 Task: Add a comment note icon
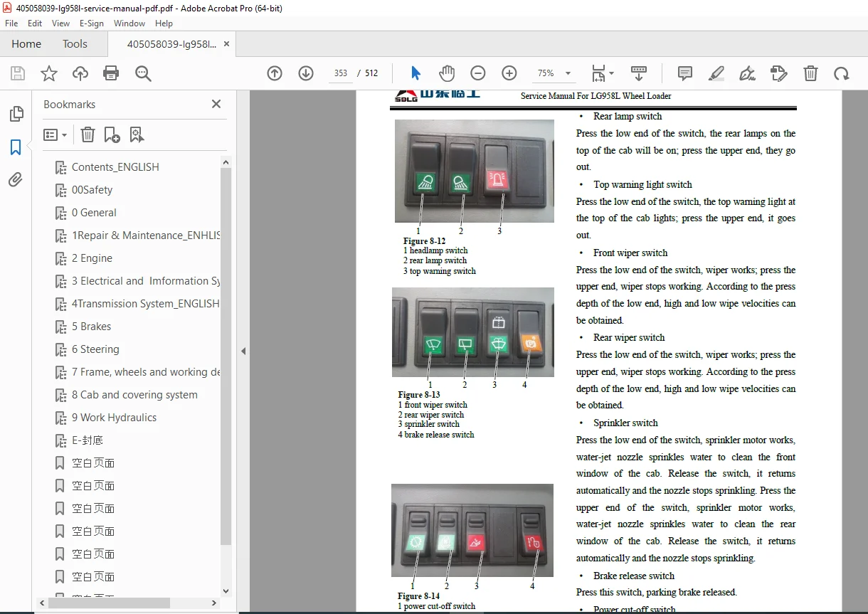pos(685,73)
